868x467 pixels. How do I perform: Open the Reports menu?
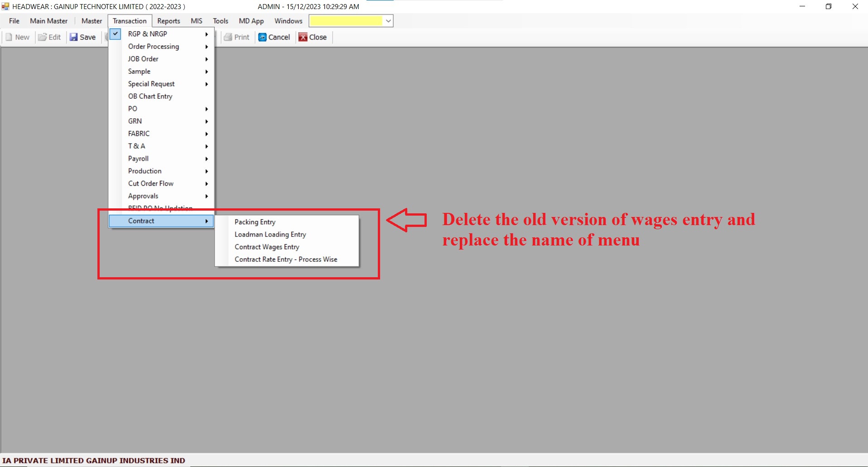[x=169, y=21]
